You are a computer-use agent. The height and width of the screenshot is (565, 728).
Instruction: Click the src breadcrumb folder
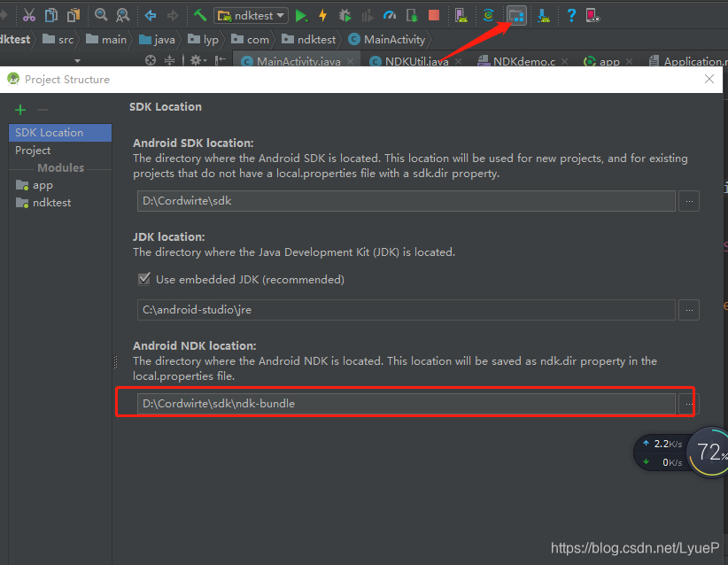click(58, 40)
